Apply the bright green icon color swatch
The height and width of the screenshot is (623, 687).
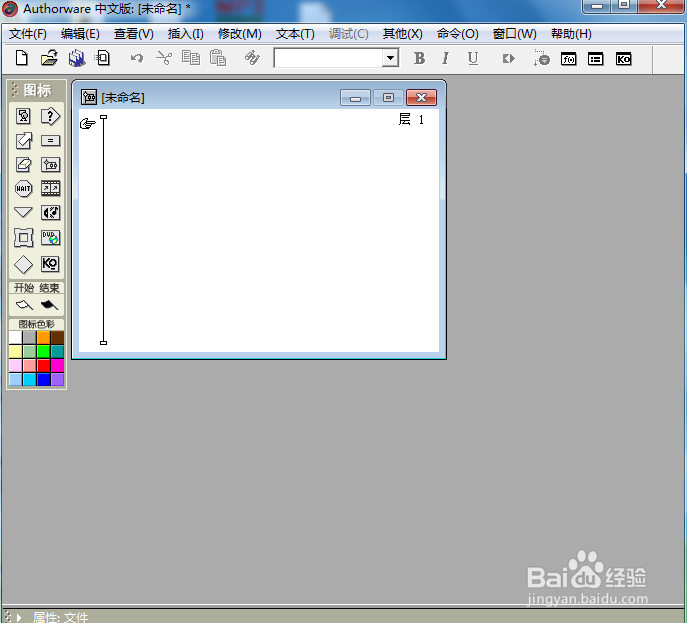coord(43,351)
